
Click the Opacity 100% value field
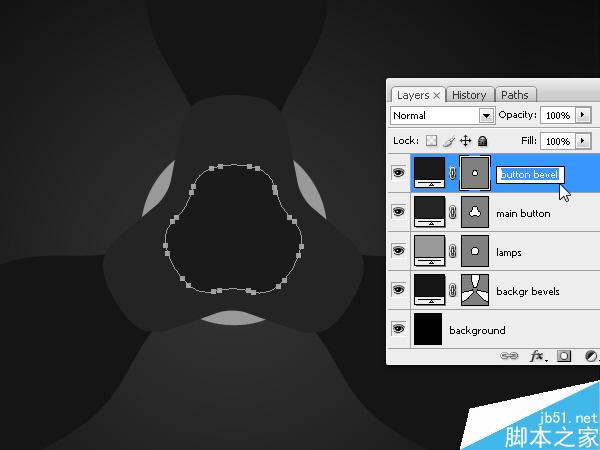point(558,115)
